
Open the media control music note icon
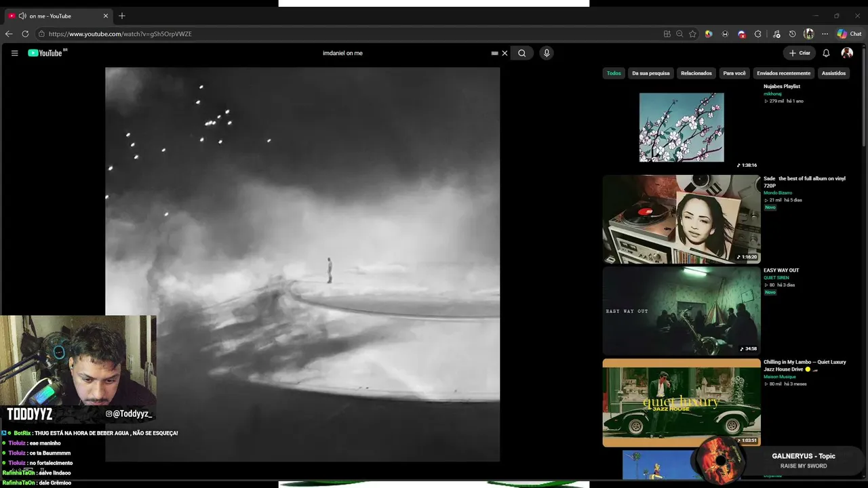coord(776,34)
